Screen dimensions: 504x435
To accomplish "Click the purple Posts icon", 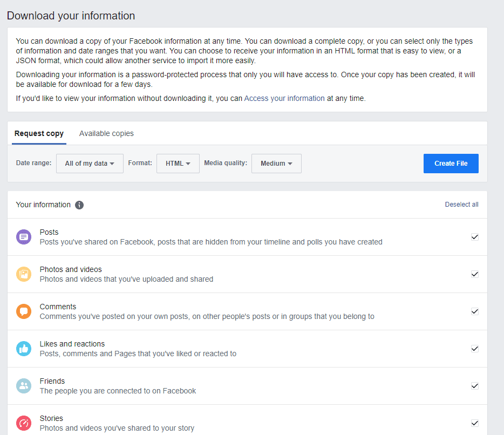I will click(x=24, y=237).
